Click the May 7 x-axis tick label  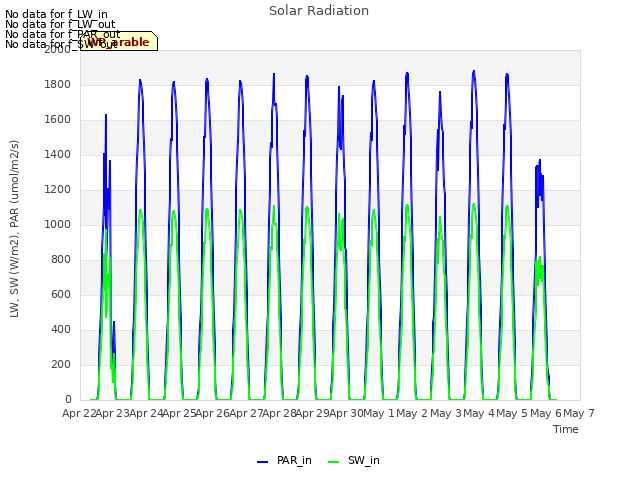coord(578,413)
